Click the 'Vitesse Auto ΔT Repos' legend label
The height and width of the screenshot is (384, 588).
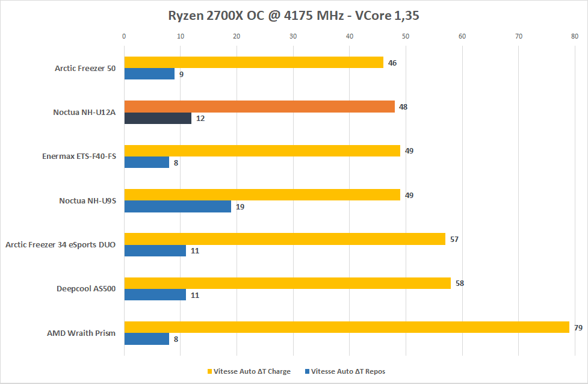[348, 371]
